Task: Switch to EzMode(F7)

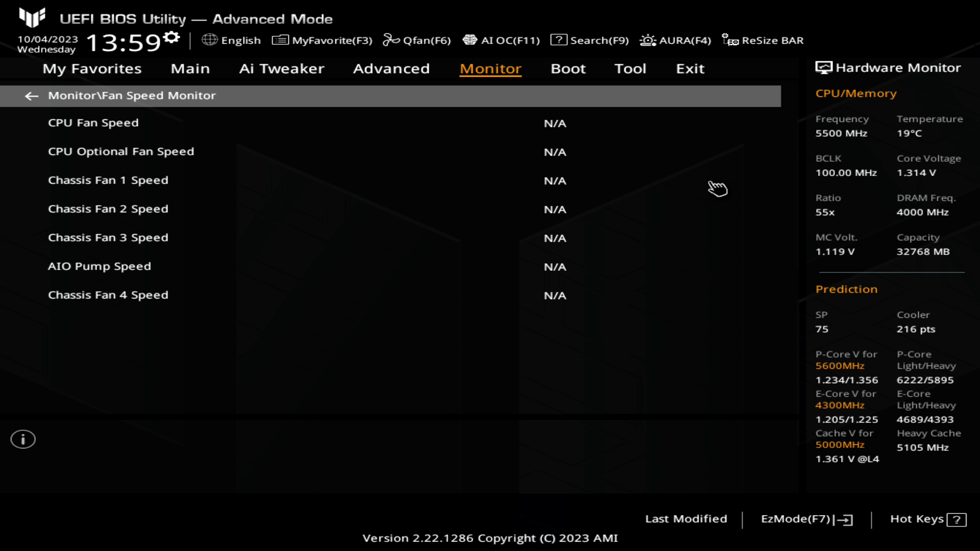Action: point(807,519)
